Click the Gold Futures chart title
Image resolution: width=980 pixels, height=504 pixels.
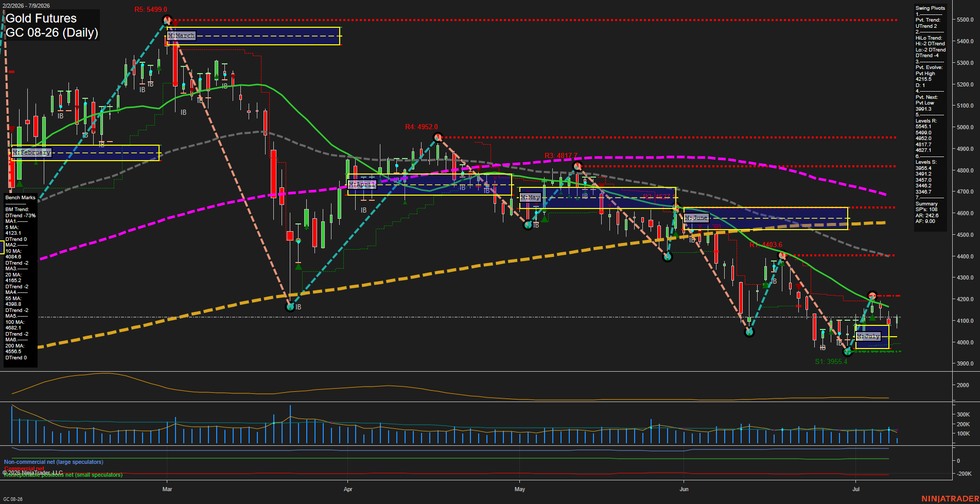point(41,19)
